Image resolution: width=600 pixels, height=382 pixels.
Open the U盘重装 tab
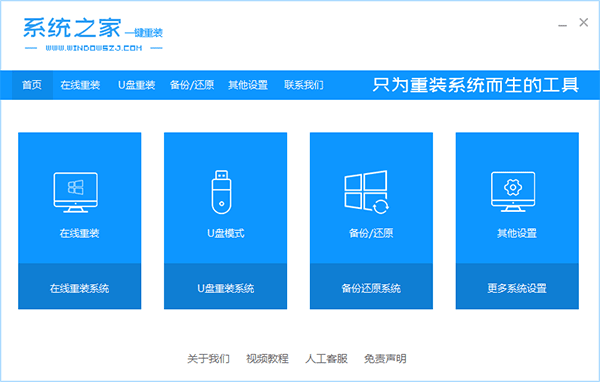(x=136, y=85)
